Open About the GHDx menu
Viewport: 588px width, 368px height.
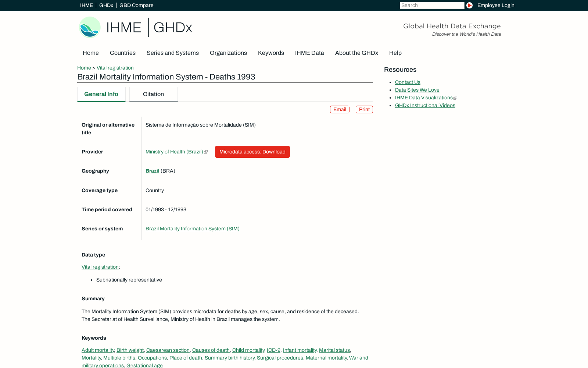click(x=356, y=53)
